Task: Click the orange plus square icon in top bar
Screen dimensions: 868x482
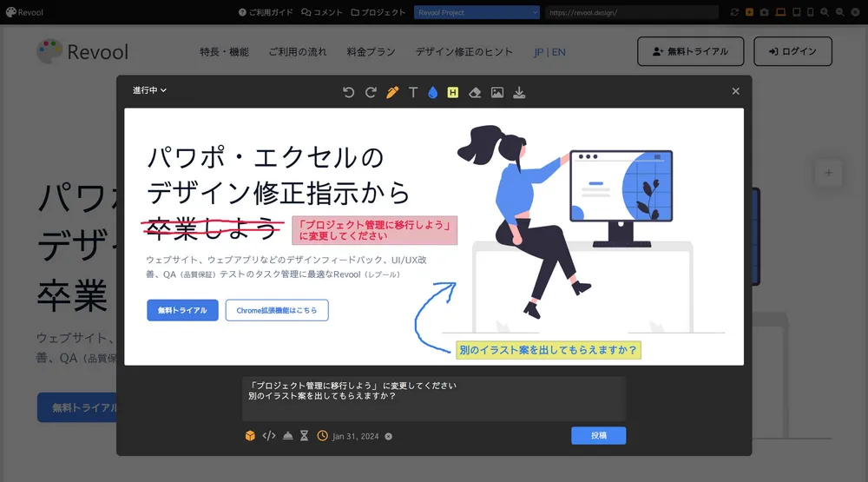Action: click(x=749, y=12)
